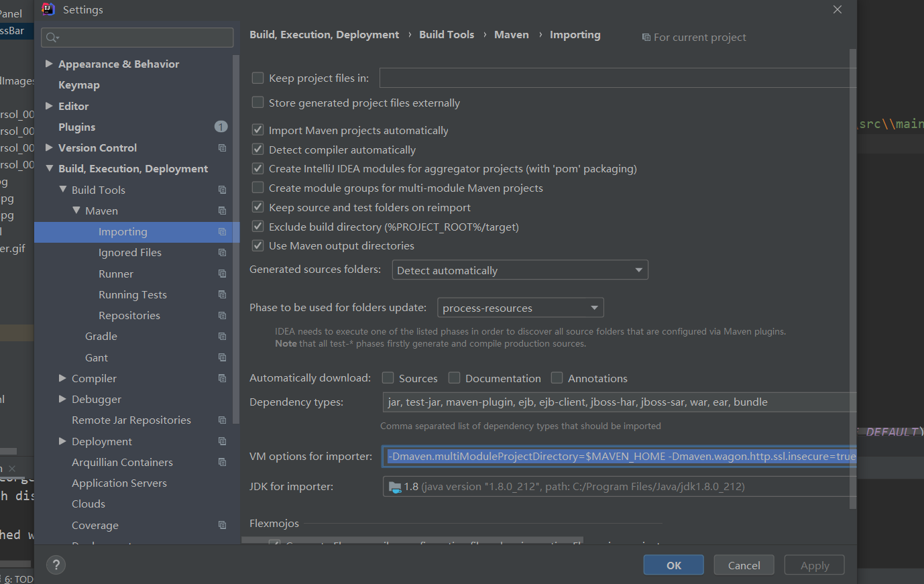Check the Annotations auto-download box
This screenshot has width=924, height=584.
click(557, 378)
